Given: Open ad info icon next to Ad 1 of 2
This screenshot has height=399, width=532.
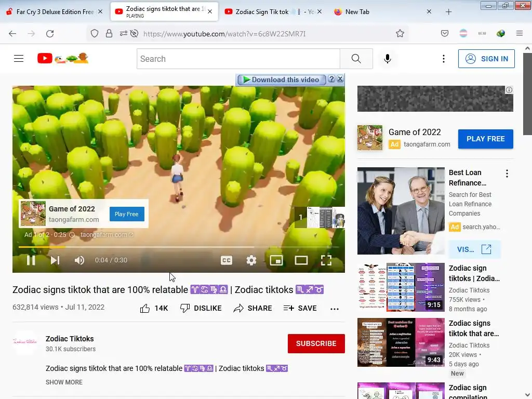Looking at the screenshot, I should pyautogui.click(x=72, y=235).
